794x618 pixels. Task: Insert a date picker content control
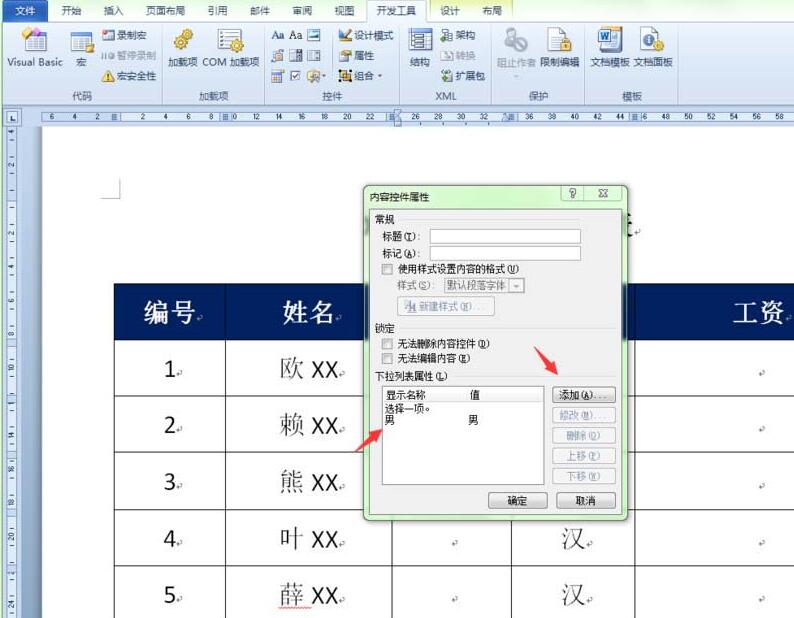point(277,76)
